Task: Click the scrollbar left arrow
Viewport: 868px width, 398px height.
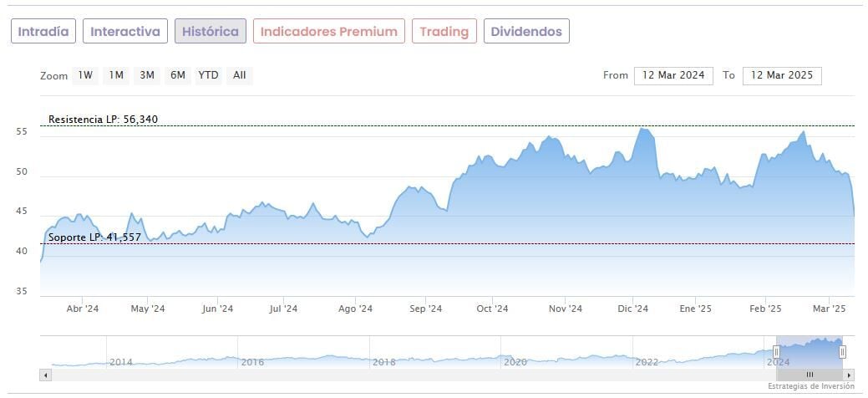Action: point(45,375)
